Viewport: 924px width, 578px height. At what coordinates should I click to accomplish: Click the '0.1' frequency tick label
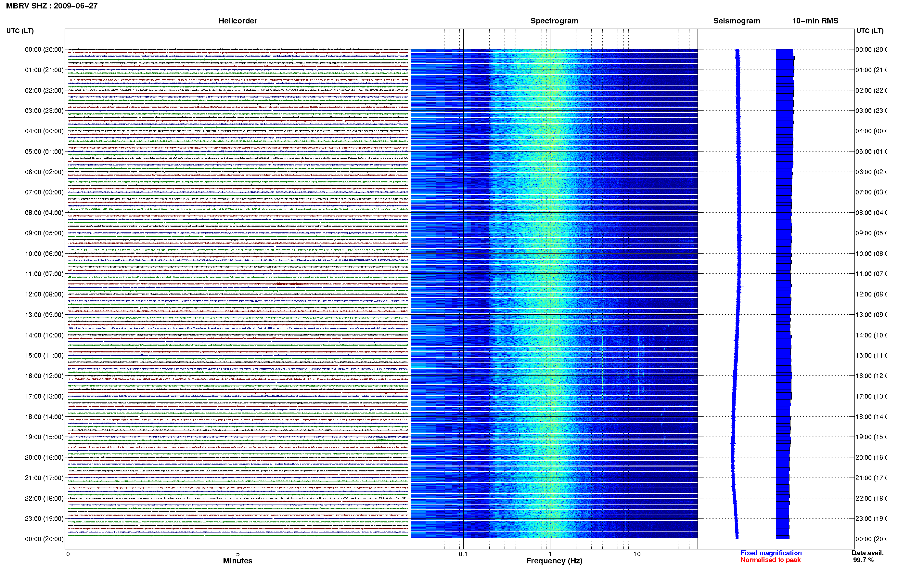(x=463, y=554)
